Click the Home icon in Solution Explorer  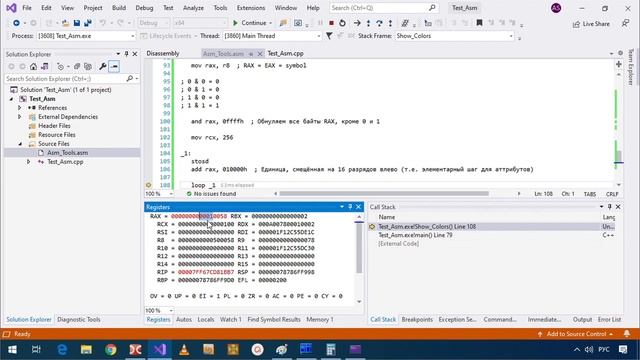[33, 67]
